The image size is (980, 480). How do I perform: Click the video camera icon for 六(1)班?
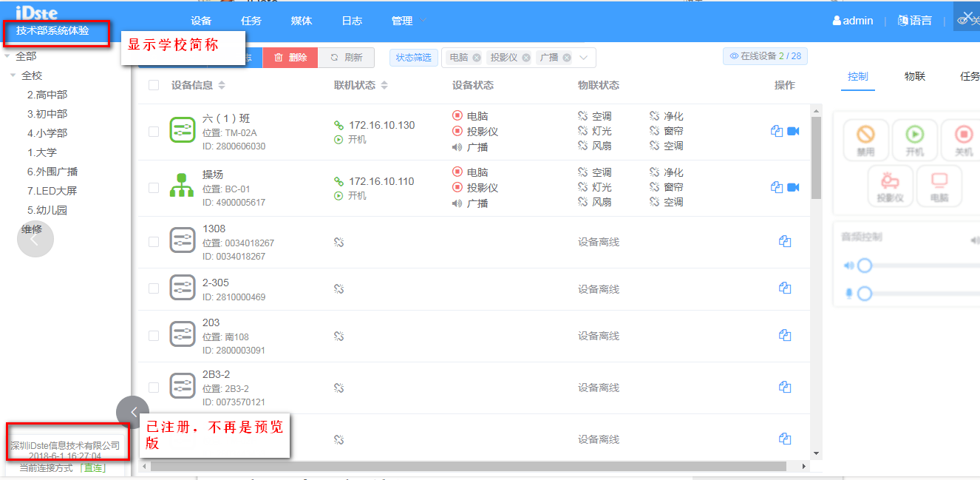click(793, 131)
